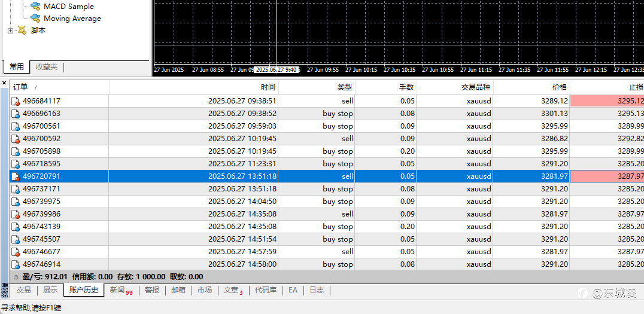
Task: Expand the 脚本 tree node
Action: (10, 31)
